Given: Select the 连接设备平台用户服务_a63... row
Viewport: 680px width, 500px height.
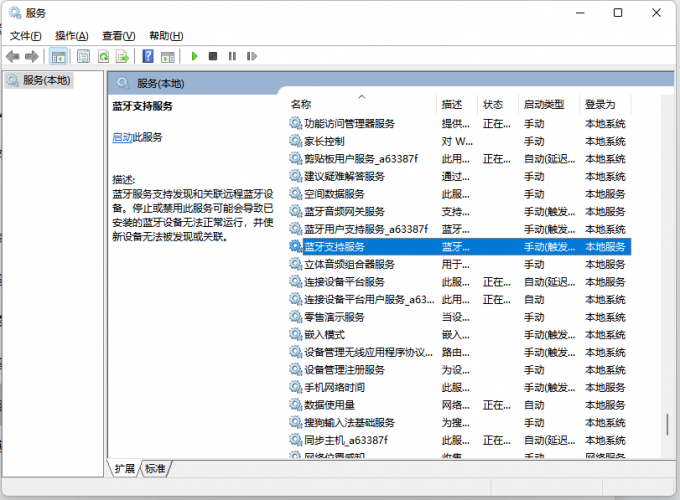Looking at the screenshot, I should point(459,300).
